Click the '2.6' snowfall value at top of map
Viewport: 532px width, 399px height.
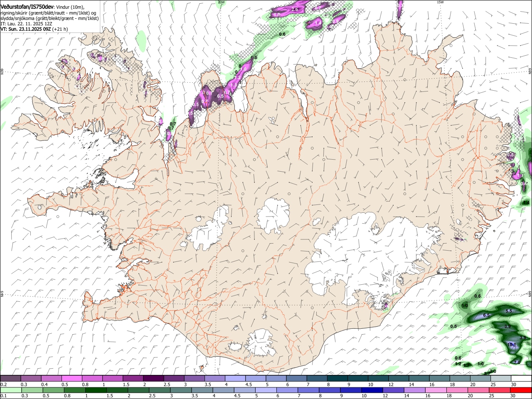[x=295, y=9]
